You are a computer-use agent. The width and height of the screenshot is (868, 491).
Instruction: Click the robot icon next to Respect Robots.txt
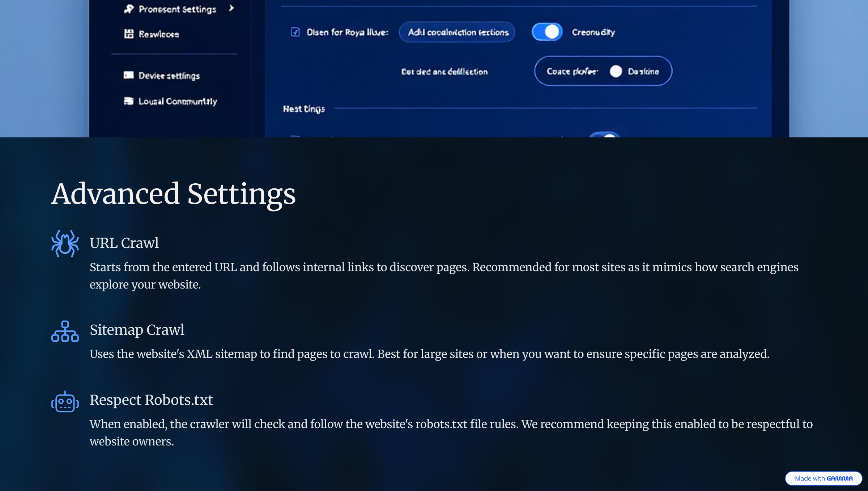click(65, 402)
